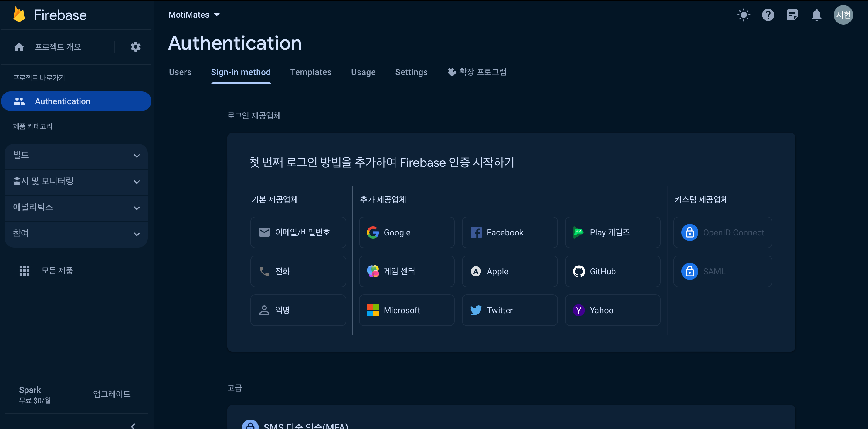Open the MotiMates project dropdown
The height and width of the screenshot is (429, 868).
(194, 15)
